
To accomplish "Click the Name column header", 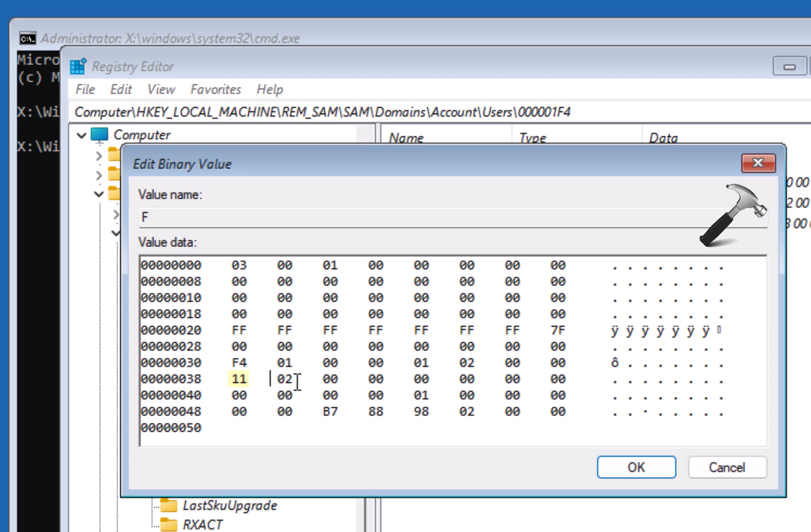I will [406, 138].
